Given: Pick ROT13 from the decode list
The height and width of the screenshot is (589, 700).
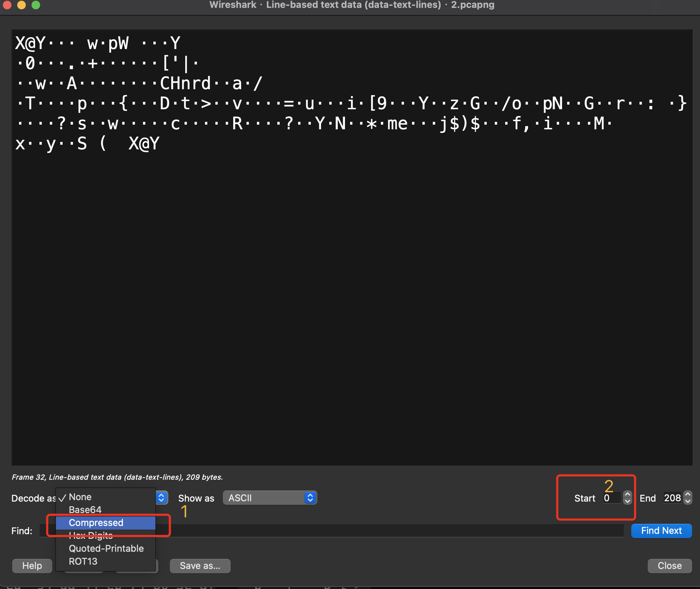Looking at the screenshot, I should point(83,561).
